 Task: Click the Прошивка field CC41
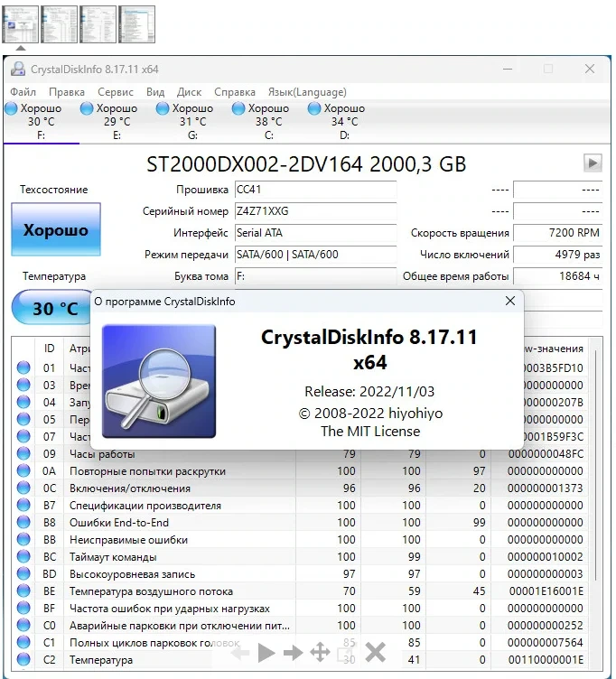[315, 190]
